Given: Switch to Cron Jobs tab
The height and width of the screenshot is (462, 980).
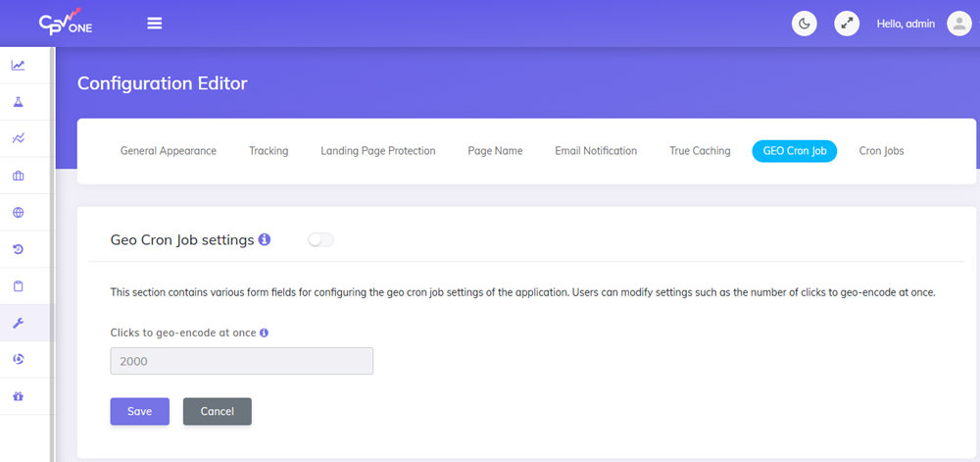Looking at the screenshot, I should (x=881, y=151).
